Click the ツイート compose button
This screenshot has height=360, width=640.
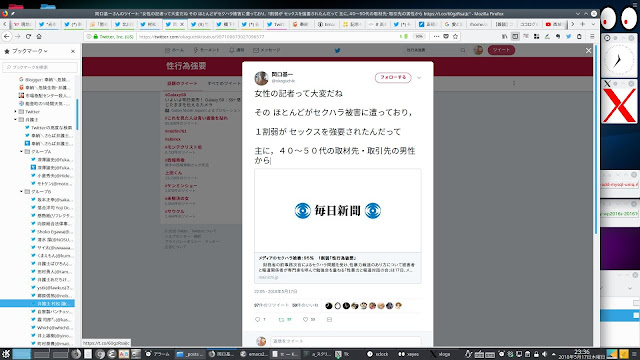coord(501,50)
